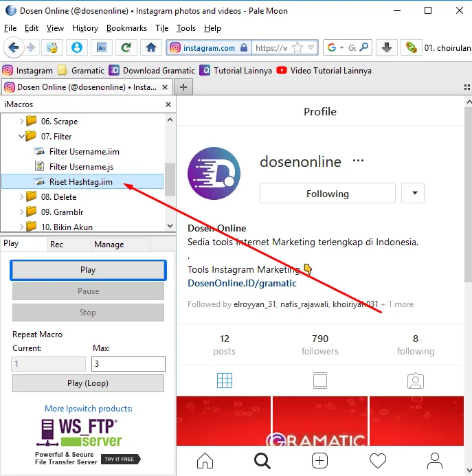Open the downloads arrow icon
472x476 pixels.
(x=387, y=47)
